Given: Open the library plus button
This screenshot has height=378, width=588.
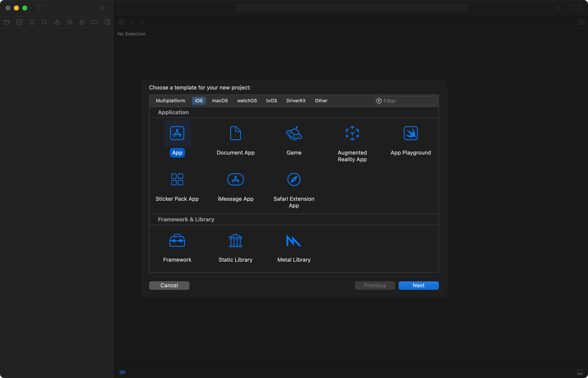Looking at the screenshot, I should (558, 8).
